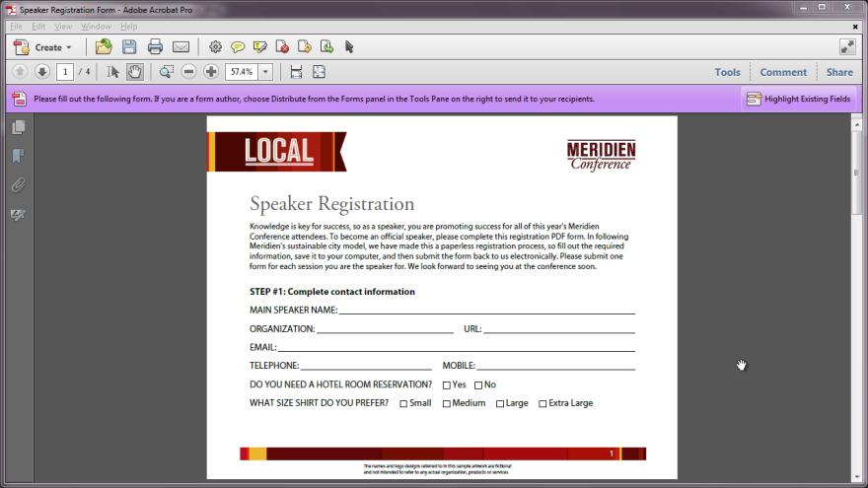
Task: Click the Meridien Conference logo
Action: [601, 155]
